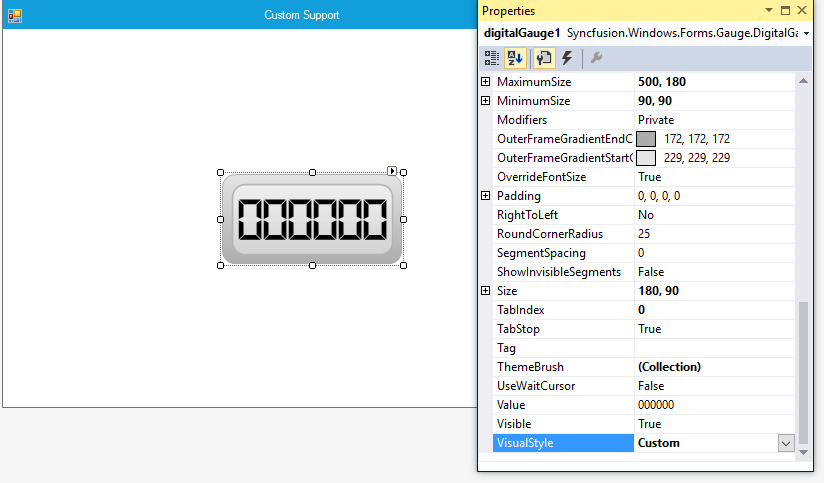The image size is (824, 483).
Task: Click the properties grid scroll down arrow
Action: 804,452
